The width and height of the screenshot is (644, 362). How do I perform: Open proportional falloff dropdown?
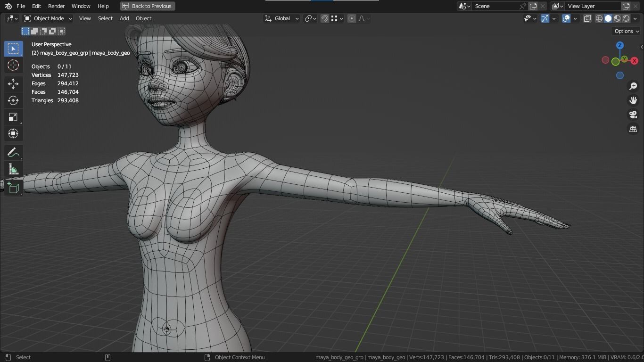click(x=364, y=18)
